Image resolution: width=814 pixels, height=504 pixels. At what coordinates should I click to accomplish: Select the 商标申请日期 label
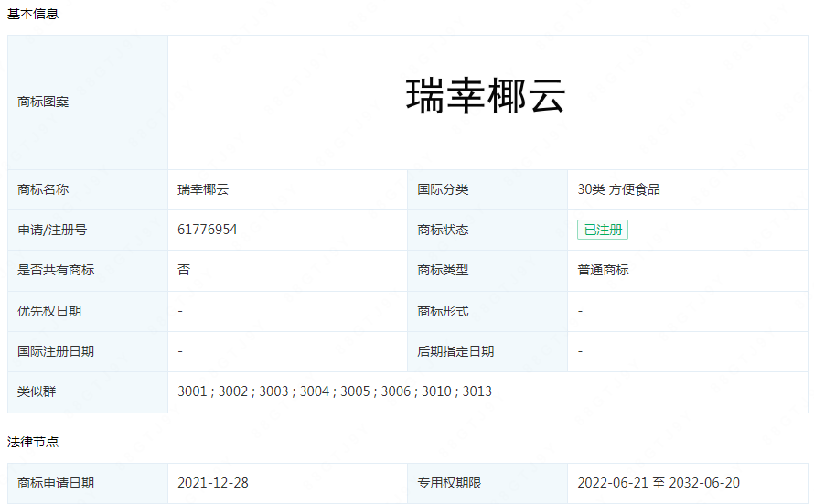click(x=56, y=483)
